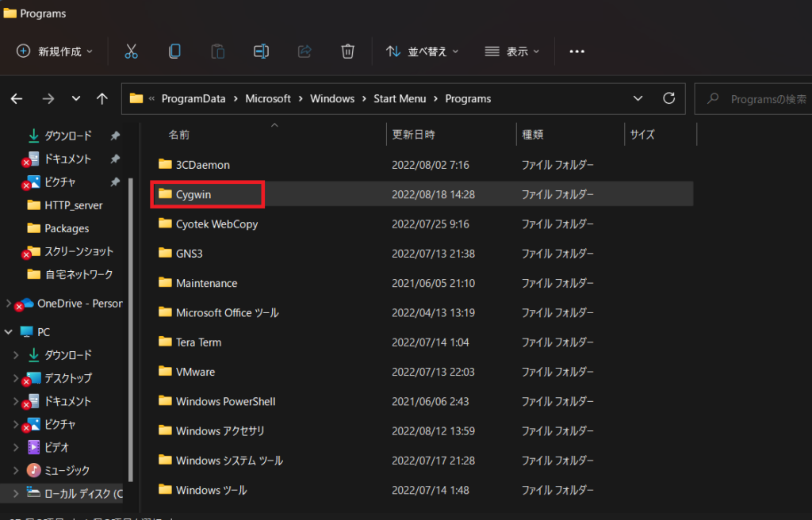Click the Delete trash can icon

(x=347, y=52)
